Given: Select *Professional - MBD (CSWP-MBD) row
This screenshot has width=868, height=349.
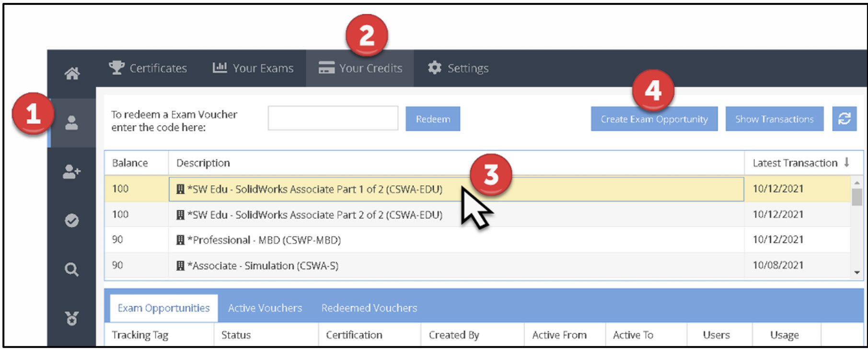Looking at the screenshot, I should pyautogui.click(x=477, y=240).
